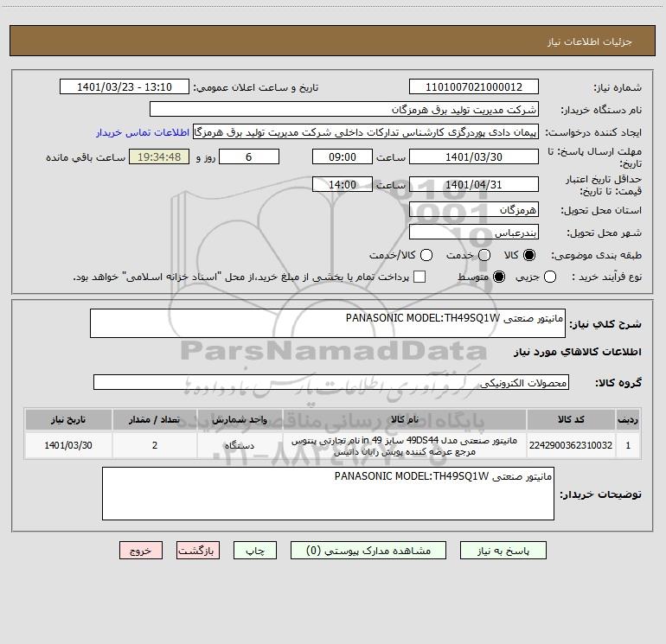Click the بازگشت back button

click(198, 551)
